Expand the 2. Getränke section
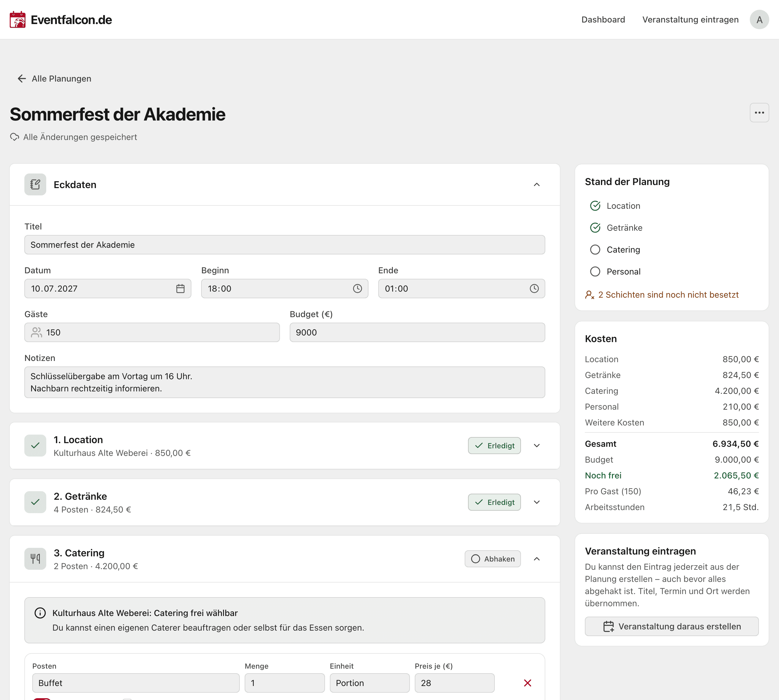 tap(537, 502)
